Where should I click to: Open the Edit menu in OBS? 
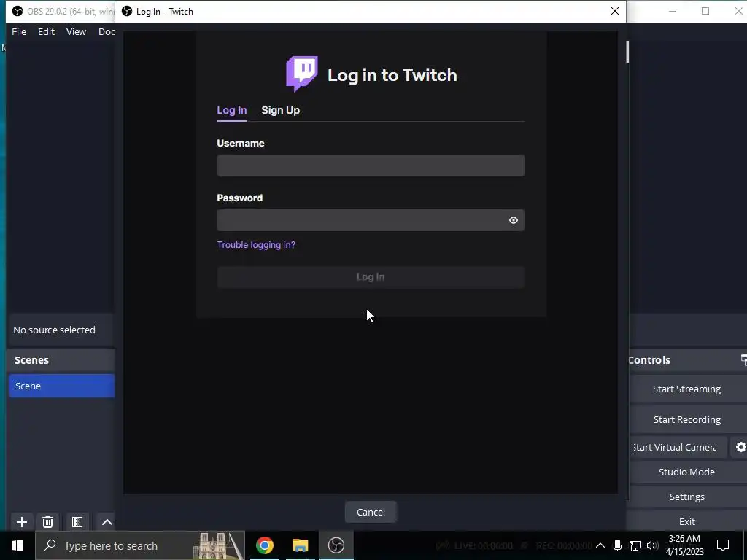click(x=46, y=31)
